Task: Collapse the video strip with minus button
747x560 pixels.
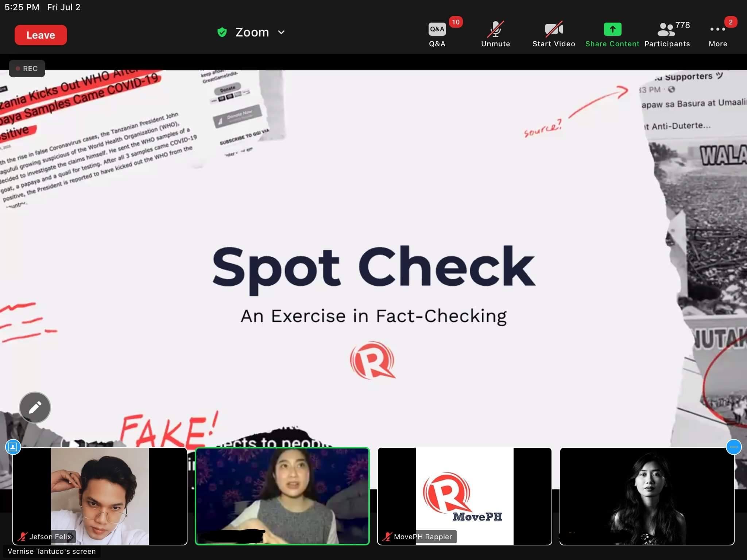Action: (x=734, y=447)
